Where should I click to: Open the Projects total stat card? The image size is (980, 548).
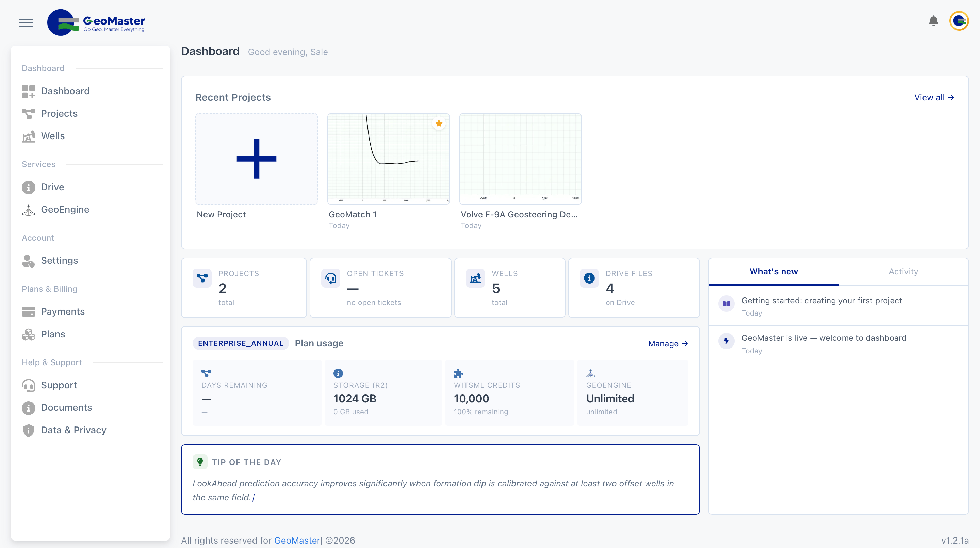244,288
